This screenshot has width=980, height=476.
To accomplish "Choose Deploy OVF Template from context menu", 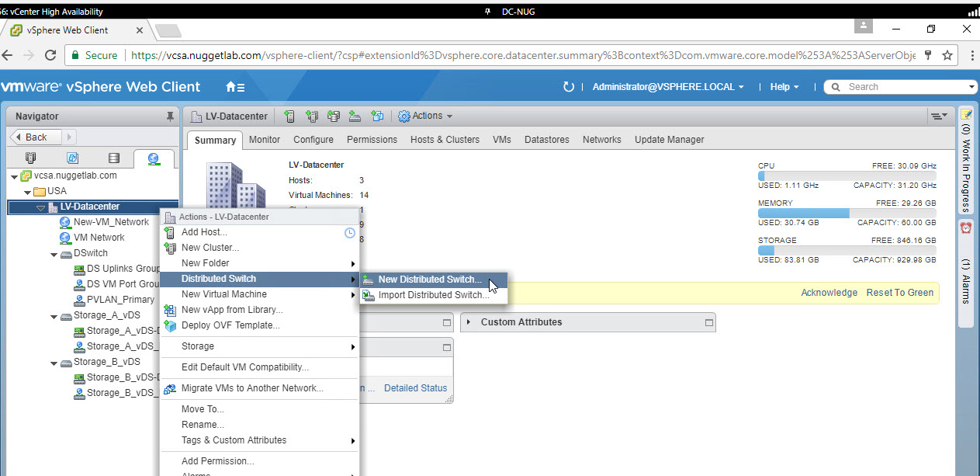I will click(230, 325).
